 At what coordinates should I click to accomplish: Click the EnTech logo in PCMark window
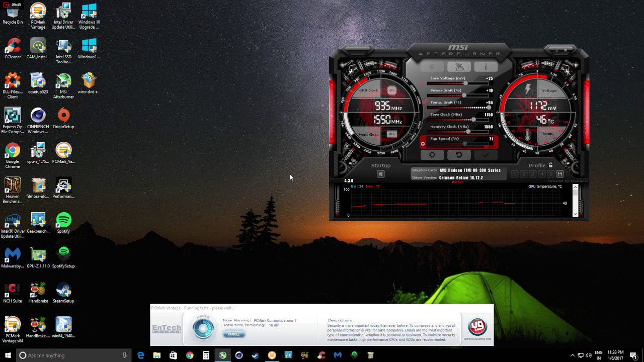coord(167,329)
